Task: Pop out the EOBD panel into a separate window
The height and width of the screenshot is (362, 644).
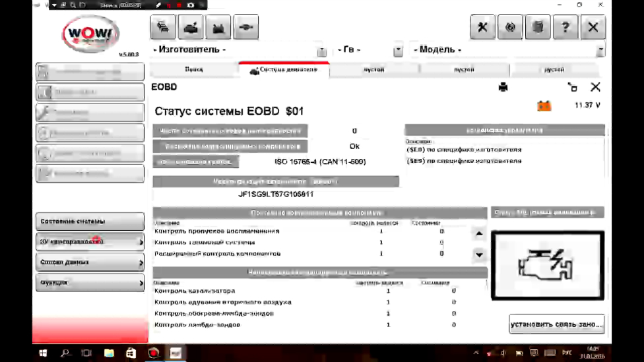Action: click(x=573, y=87)
